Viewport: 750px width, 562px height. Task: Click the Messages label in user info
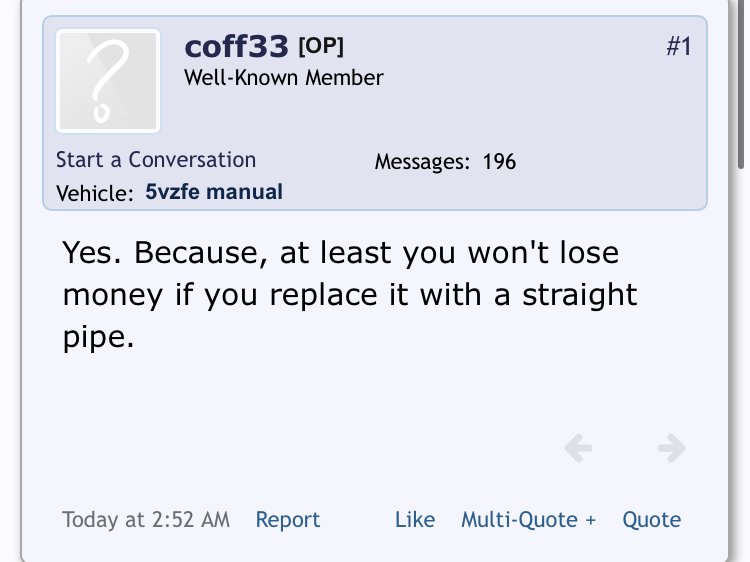tap(422, 162)
